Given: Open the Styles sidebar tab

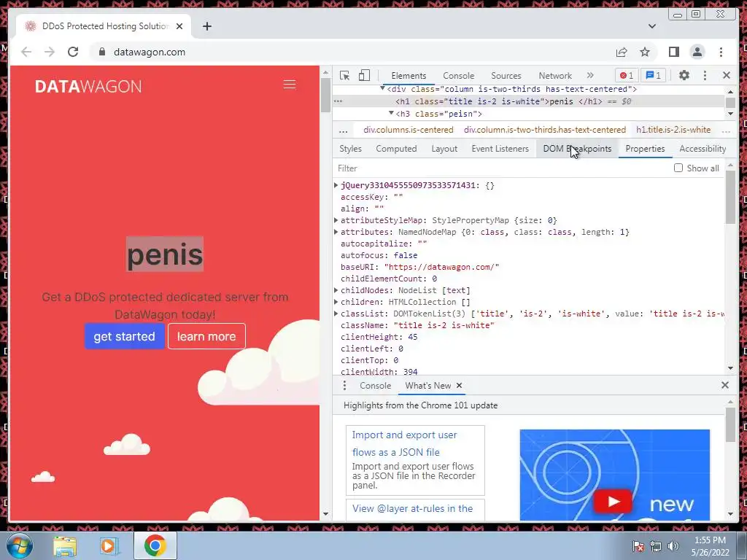Looking at the screenshot, I should [350, 149].
